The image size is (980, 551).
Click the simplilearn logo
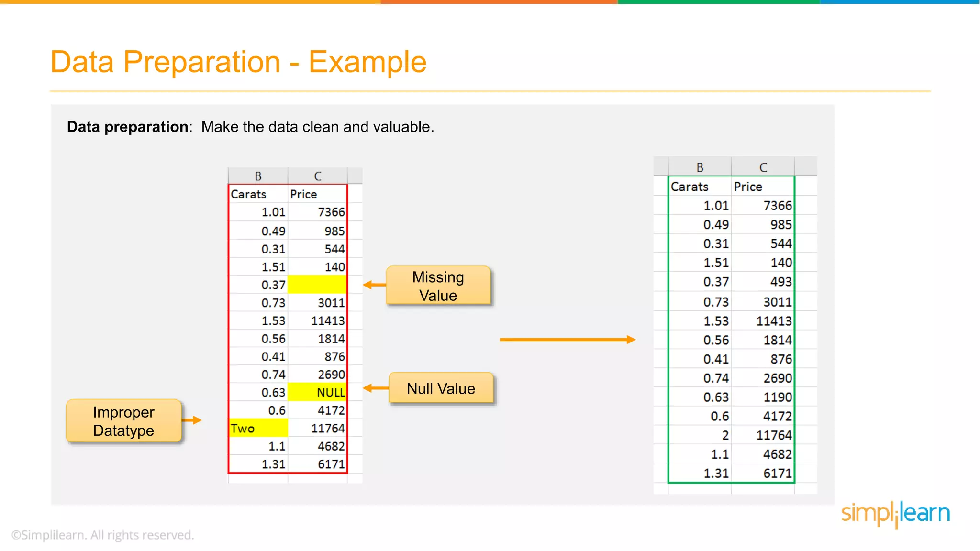895,514
